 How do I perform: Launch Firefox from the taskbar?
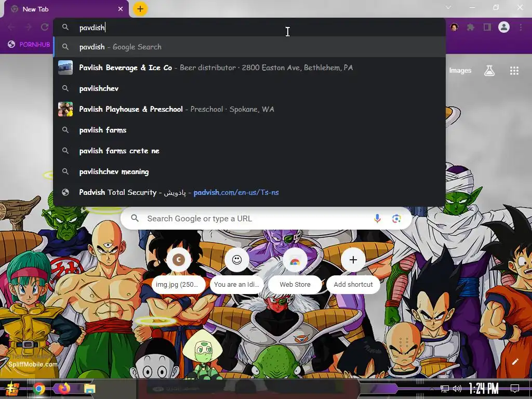(x=64, y=388)
